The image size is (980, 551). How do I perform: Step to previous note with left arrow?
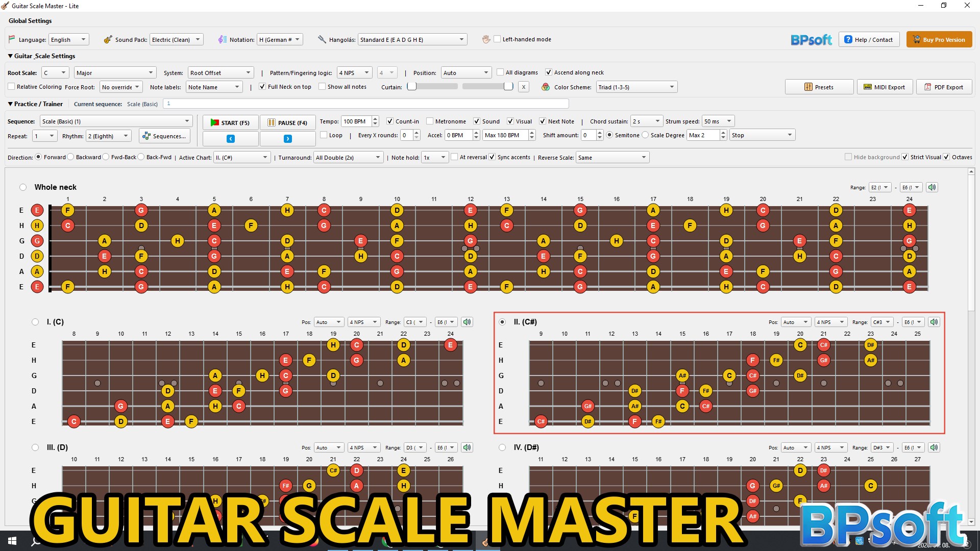[231, 138]
